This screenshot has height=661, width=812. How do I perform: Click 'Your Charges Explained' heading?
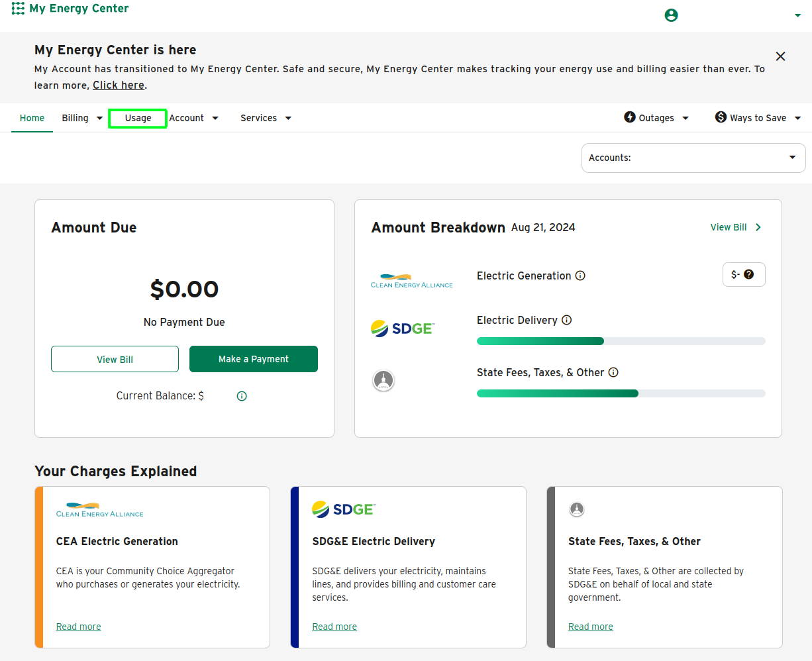116,471
